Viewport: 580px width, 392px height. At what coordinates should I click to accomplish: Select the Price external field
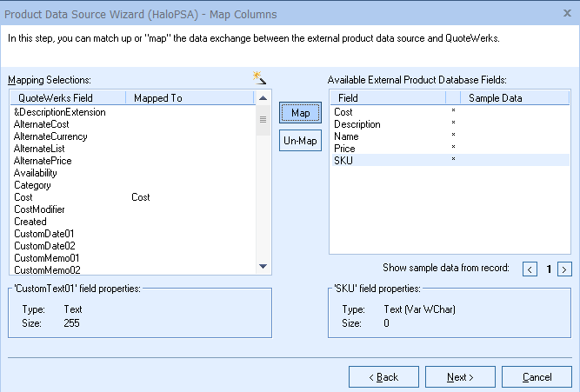click(x=345, y=149)
